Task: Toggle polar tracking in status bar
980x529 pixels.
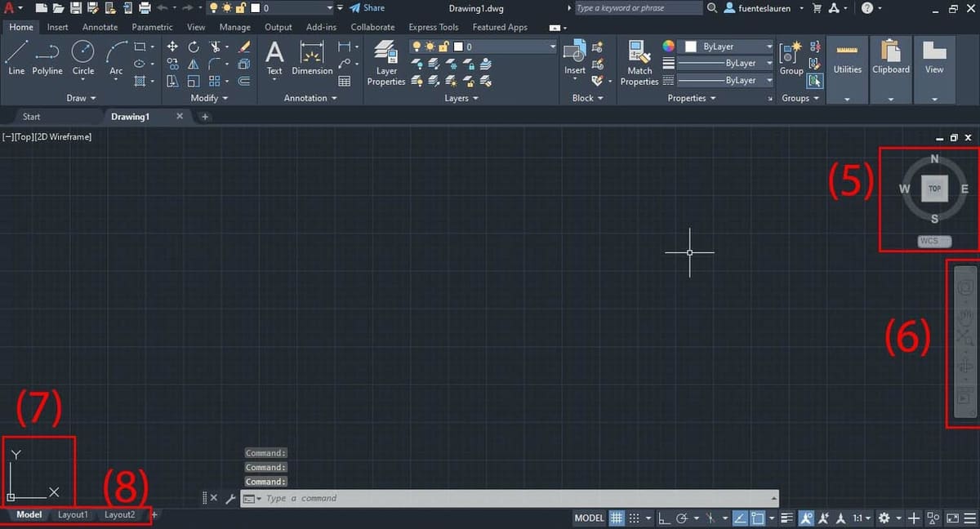Action: click(x=681, y=518)
